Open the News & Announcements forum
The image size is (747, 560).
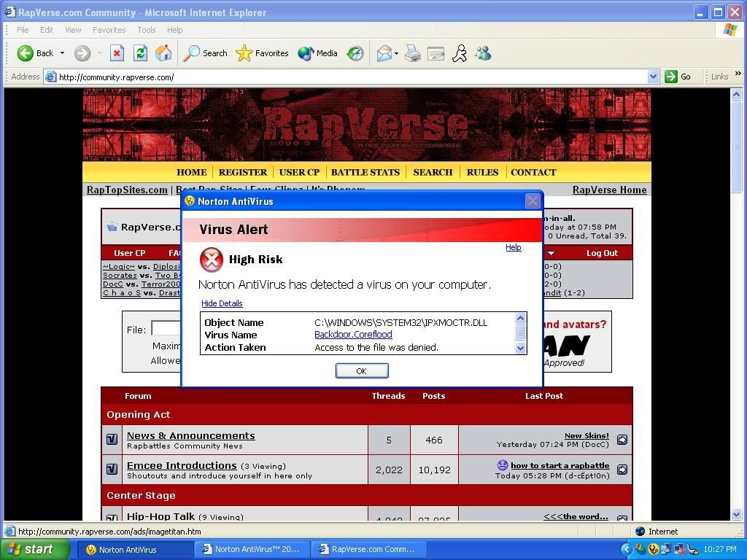190,435
